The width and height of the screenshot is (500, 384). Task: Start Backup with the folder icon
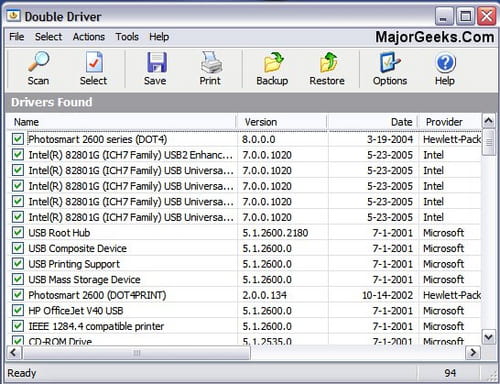[x=273, y=62]
